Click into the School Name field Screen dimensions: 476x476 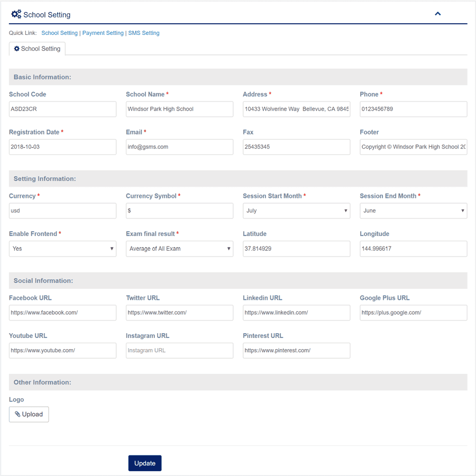click(179, 109)
